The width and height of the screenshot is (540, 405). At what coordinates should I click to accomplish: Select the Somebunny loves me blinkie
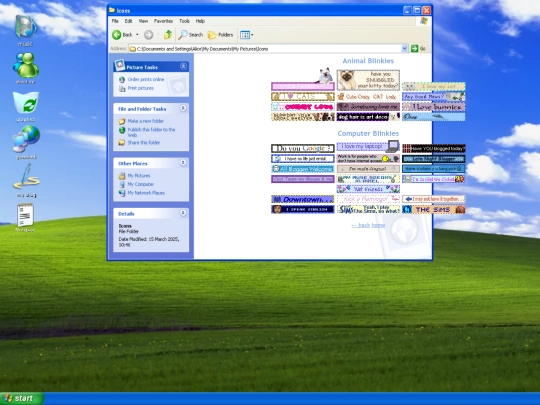(x=368, y=107)
